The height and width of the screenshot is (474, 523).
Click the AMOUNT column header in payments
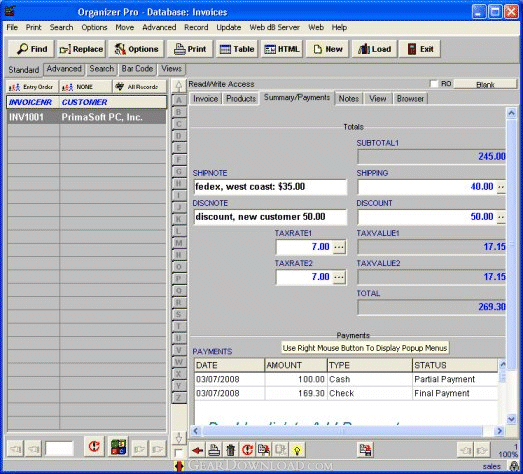296,366
